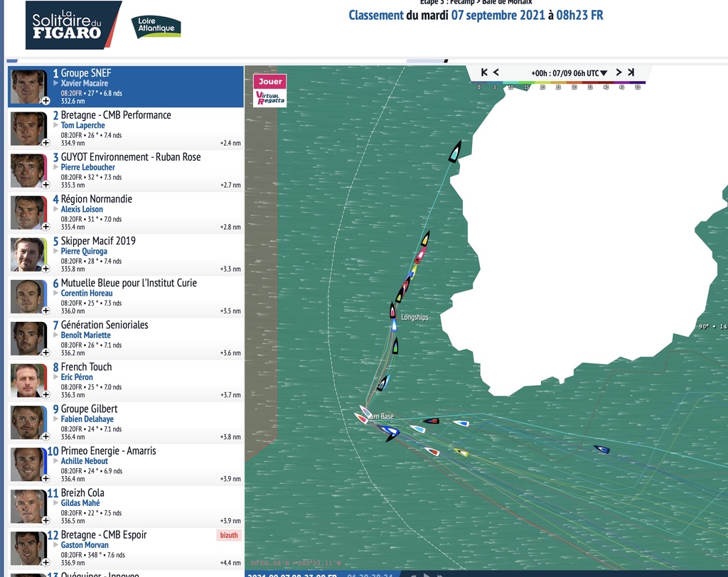The image size is (728, 577).
Task: Open the La Solitaire du Figaro logo
Action: 73,25
